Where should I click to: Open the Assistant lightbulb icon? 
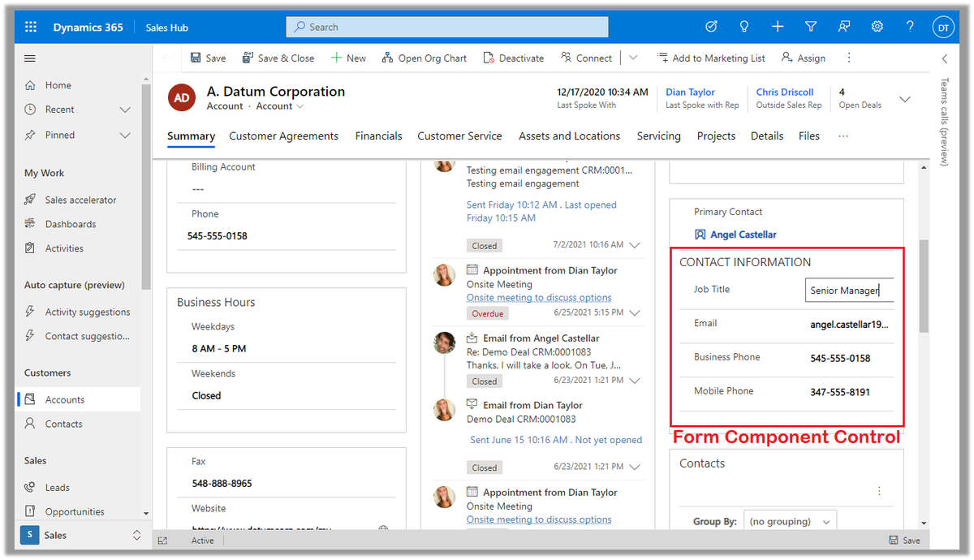(744, 27)
